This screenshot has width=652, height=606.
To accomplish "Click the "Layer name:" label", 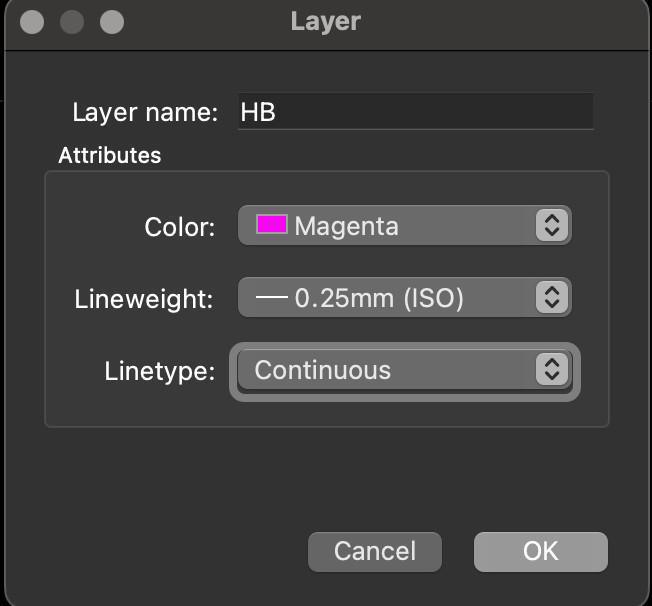I will point(145,112).
